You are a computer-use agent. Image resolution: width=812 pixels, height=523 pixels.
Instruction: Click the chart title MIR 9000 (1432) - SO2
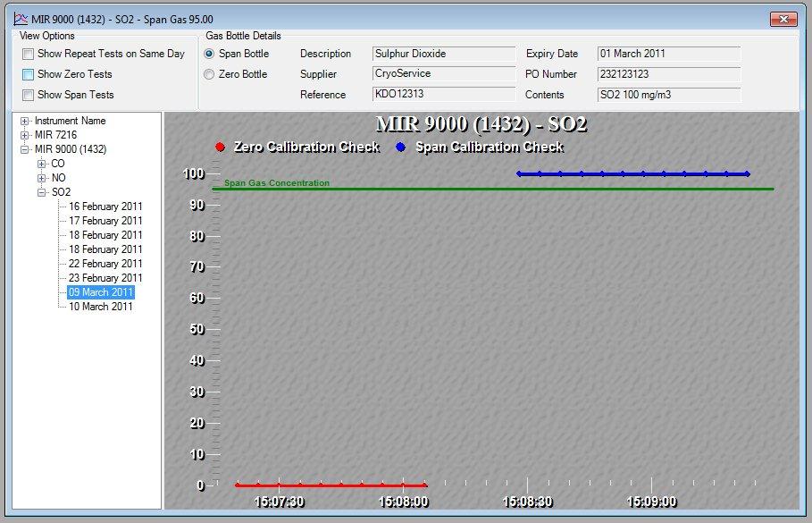[481, 124]
